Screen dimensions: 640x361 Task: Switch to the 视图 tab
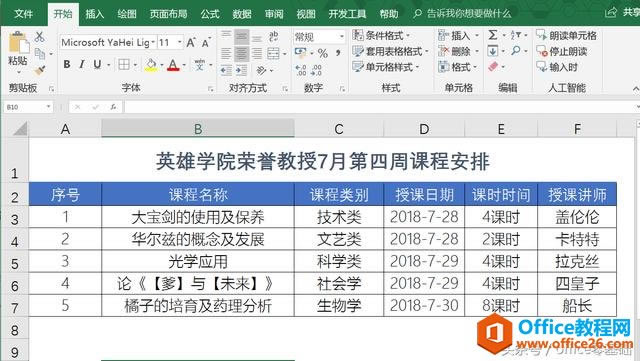click(x=306, y=14)
